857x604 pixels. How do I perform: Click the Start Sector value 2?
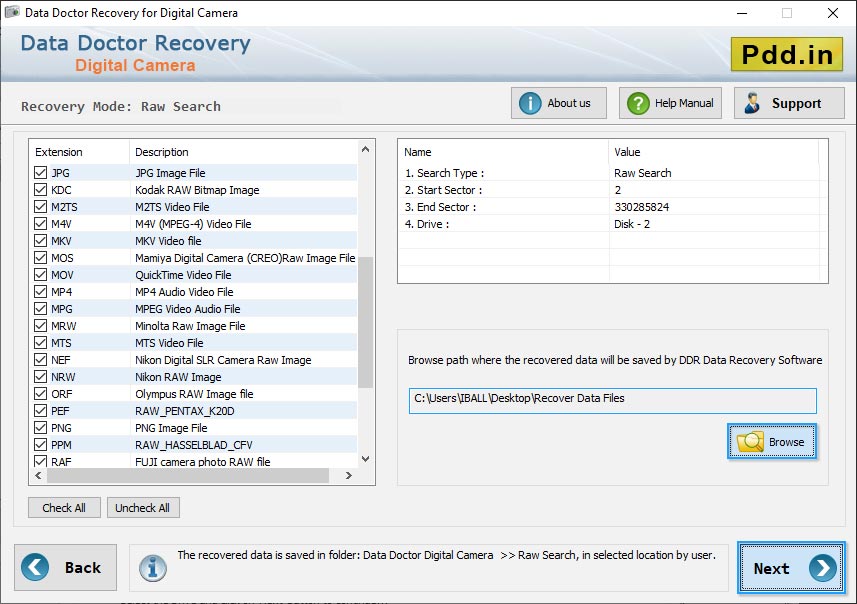coord(618,190)
